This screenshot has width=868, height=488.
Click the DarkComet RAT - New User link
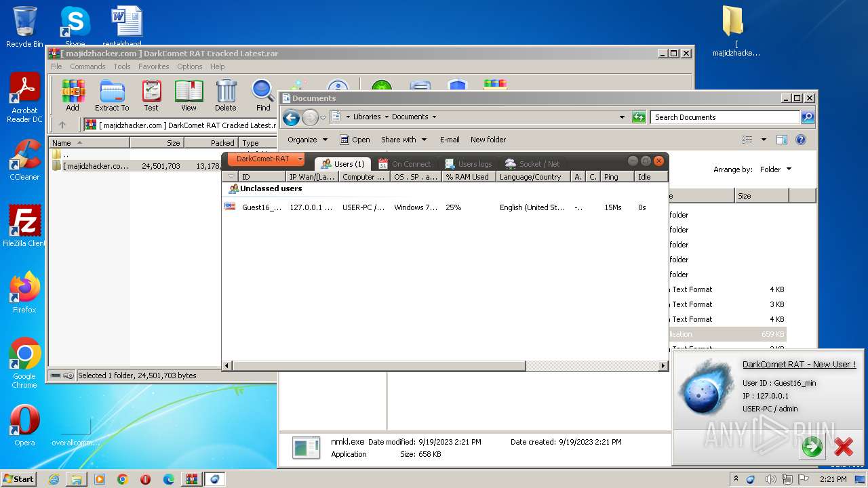(799, 365)
